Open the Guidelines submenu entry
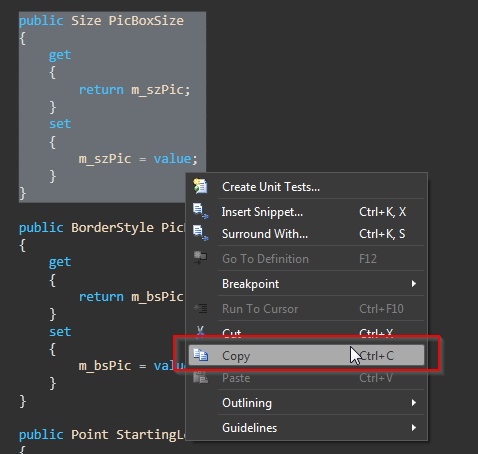Screen dimensions: 478x454 [306, 428]
